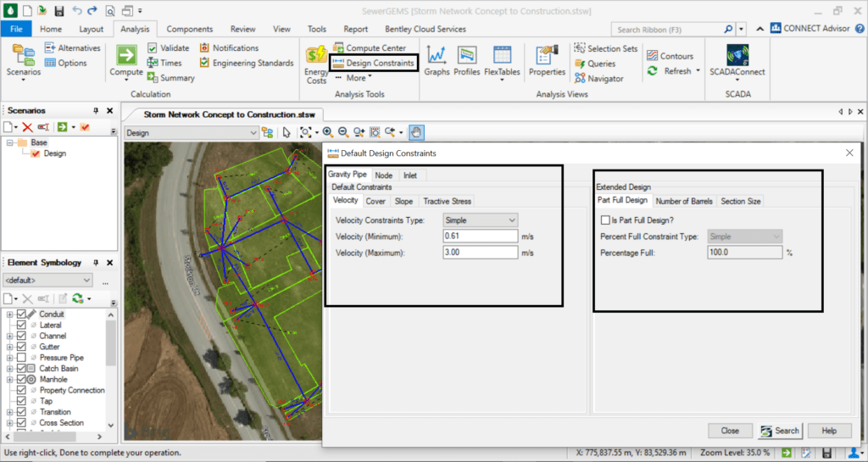868x462 pixels.
Task: Open Design Constraints tool
Action: pyautogui.click(x=374, y=63)
